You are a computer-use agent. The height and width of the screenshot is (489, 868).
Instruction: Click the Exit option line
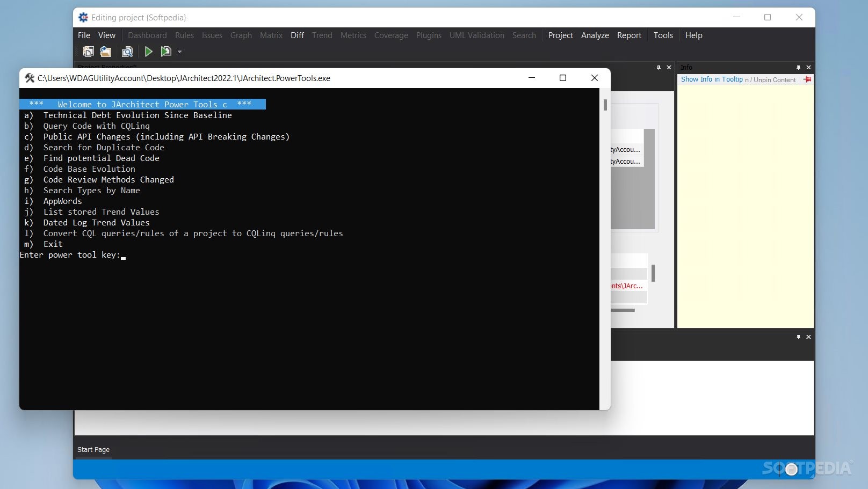tap(44, 244)
